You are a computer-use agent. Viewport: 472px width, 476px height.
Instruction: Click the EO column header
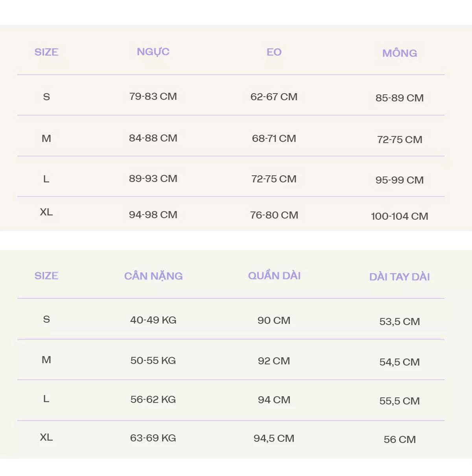(x=274, y=52)
